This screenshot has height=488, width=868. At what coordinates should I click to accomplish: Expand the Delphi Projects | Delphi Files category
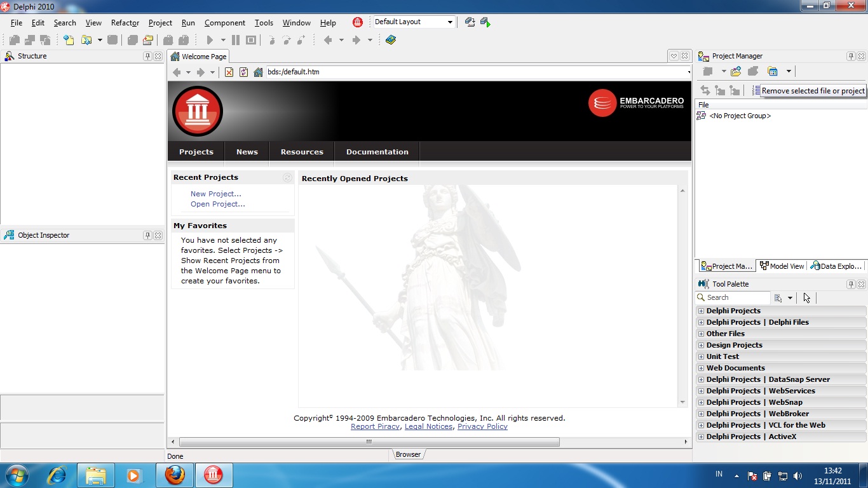tap(701, 322)
